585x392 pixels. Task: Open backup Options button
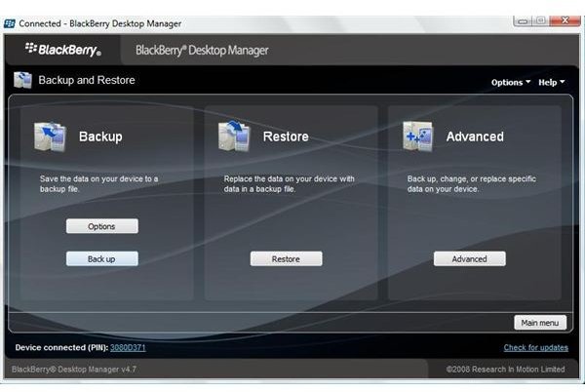tap(101, 226)
